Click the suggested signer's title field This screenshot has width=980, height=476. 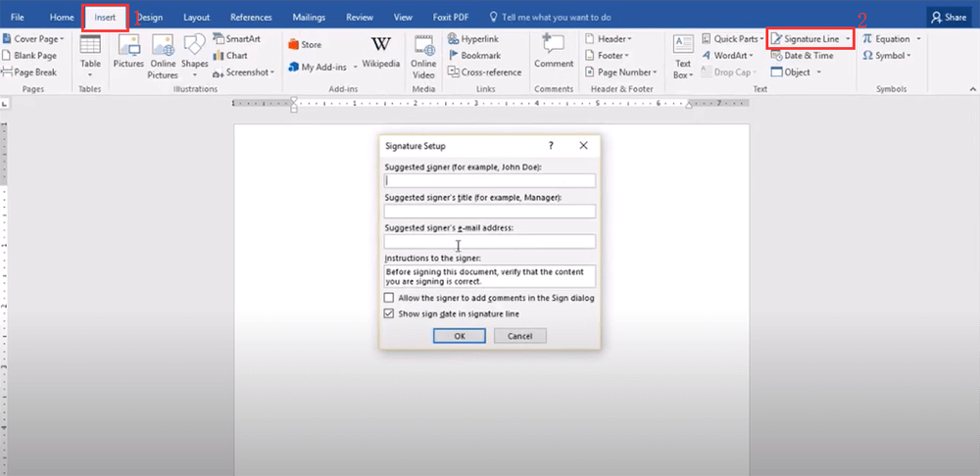489,212
